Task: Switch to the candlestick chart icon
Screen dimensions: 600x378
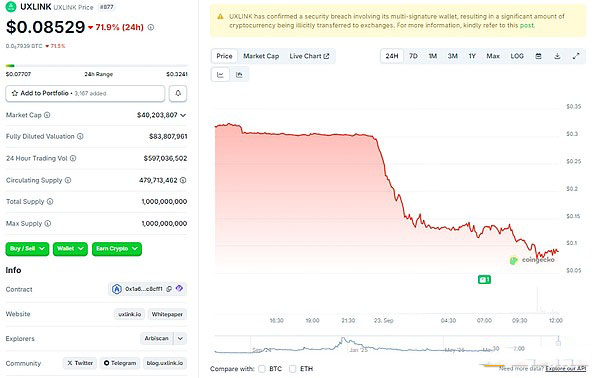Action: 239,75
